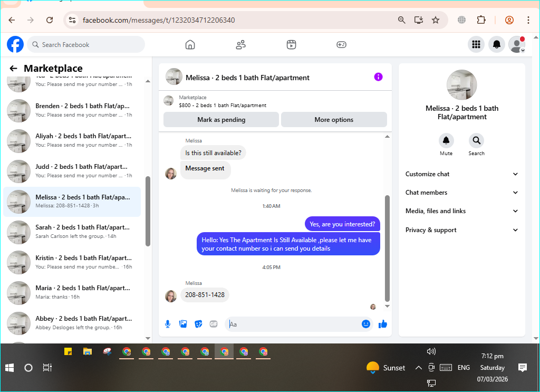Open Judd conversation in list
Screen dimensions: 540x392
72,171
